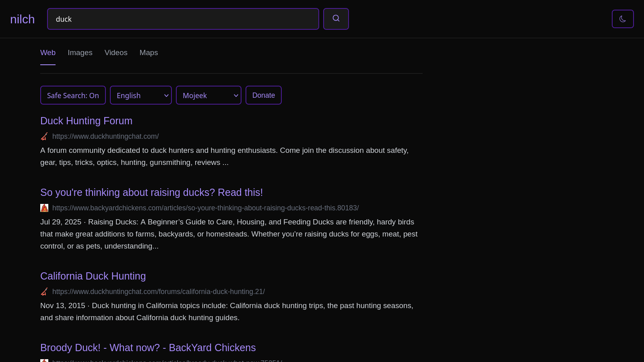
Task: Expand the Mojeek search engine dropdown
Action: coord(208,95)
